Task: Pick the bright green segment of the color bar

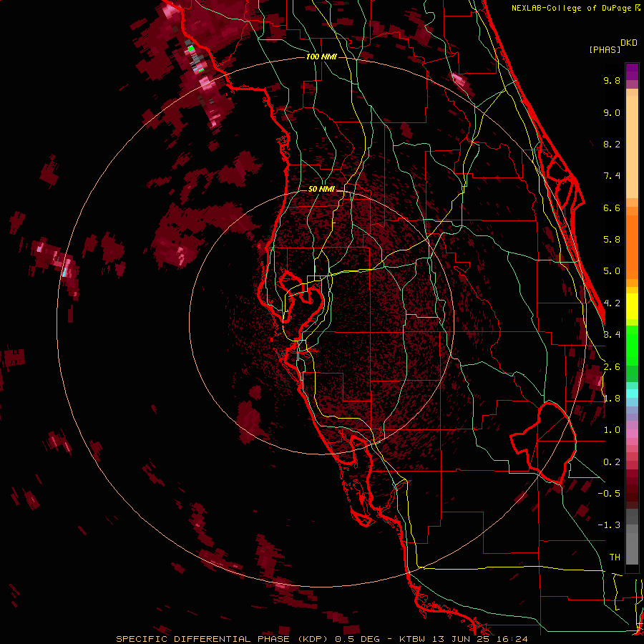Action: [632, 345]
